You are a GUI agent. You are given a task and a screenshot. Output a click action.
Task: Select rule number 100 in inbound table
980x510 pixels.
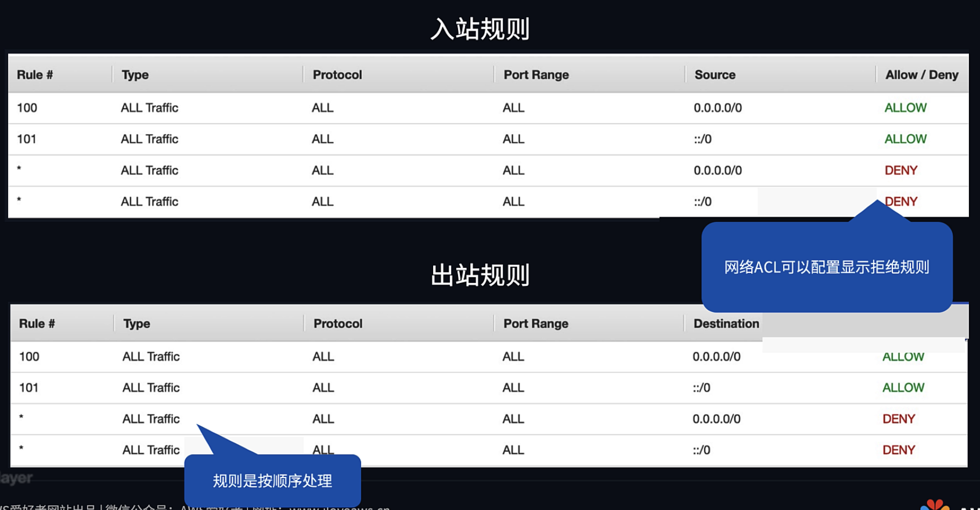(x=27, y=107)
